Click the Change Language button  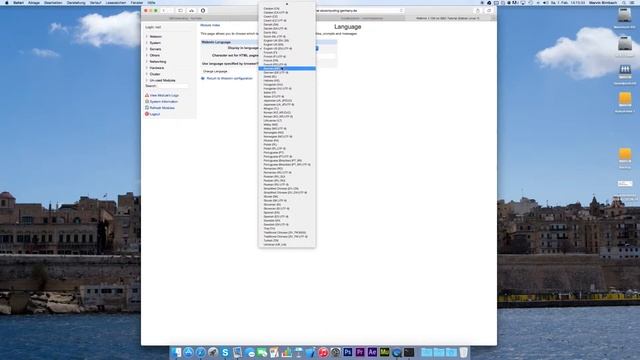(215, 71)
